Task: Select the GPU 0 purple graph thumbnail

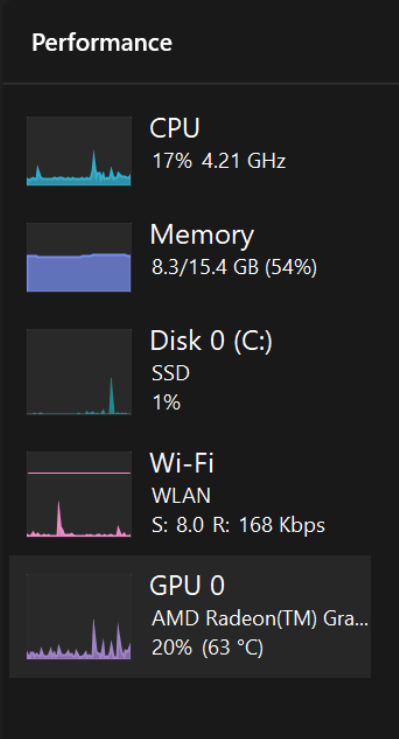Action: coord(79,616)
